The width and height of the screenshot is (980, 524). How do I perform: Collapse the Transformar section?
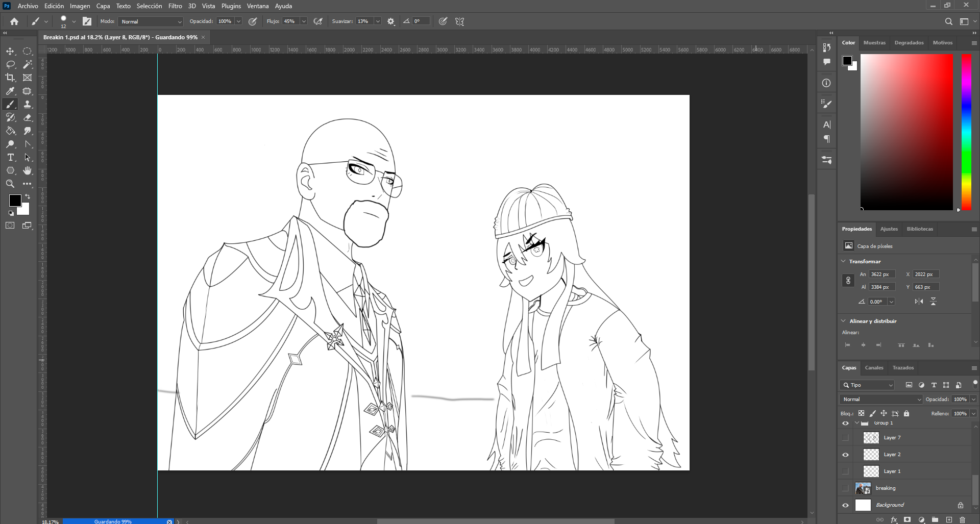(844, 261)
